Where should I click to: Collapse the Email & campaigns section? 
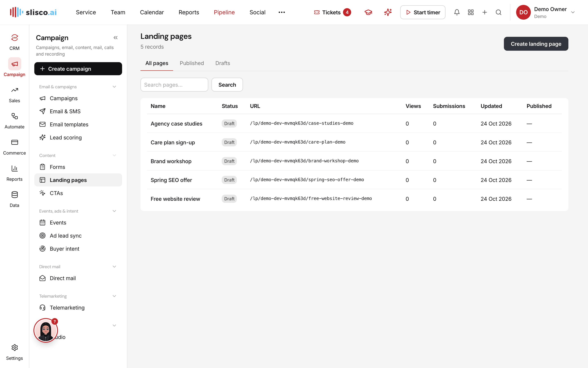[114, 87]
